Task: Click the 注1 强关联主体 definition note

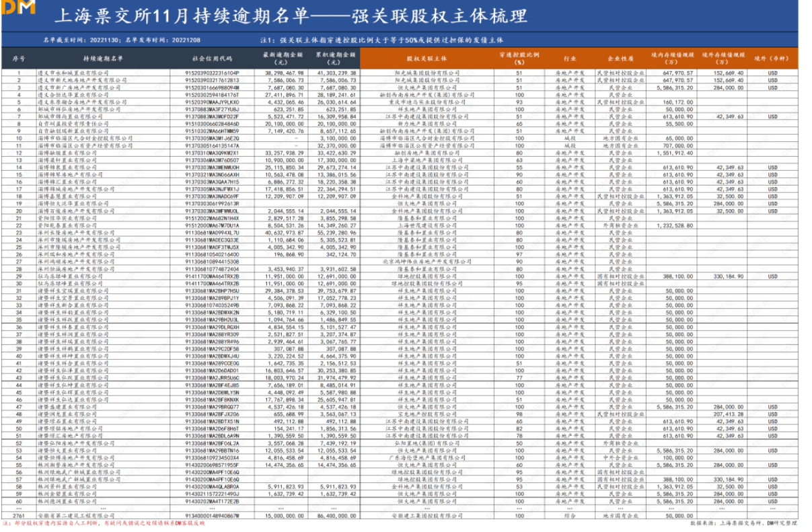Action: point(382,40)
